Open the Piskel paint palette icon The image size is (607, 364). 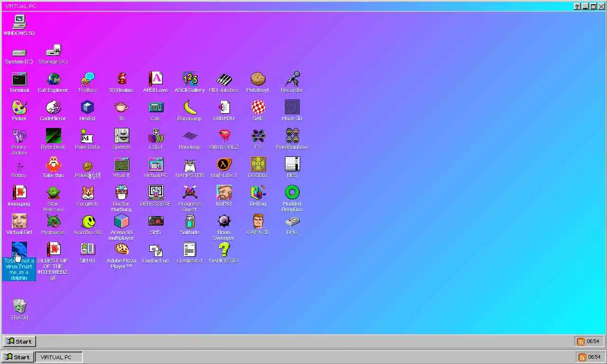click(x=19, y=107)
